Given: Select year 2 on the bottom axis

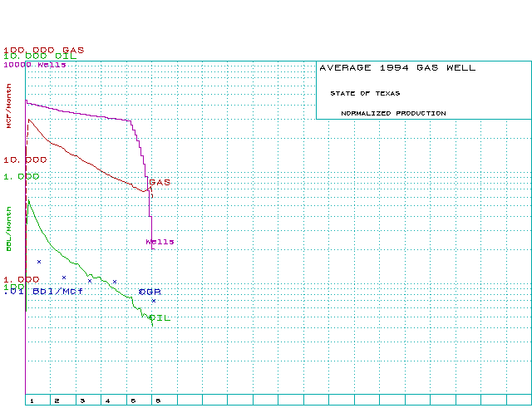Looking at the screenshot, I should click(x=57, y=401).
